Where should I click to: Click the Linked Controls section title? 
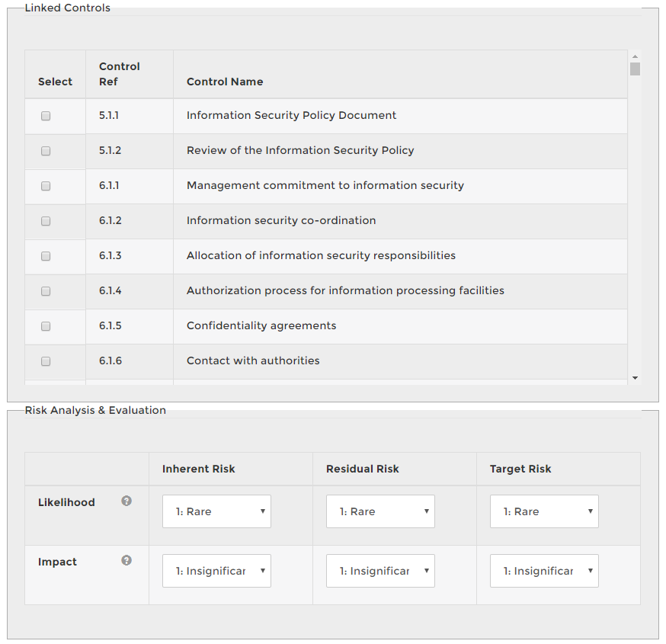(x=68, y=8)
